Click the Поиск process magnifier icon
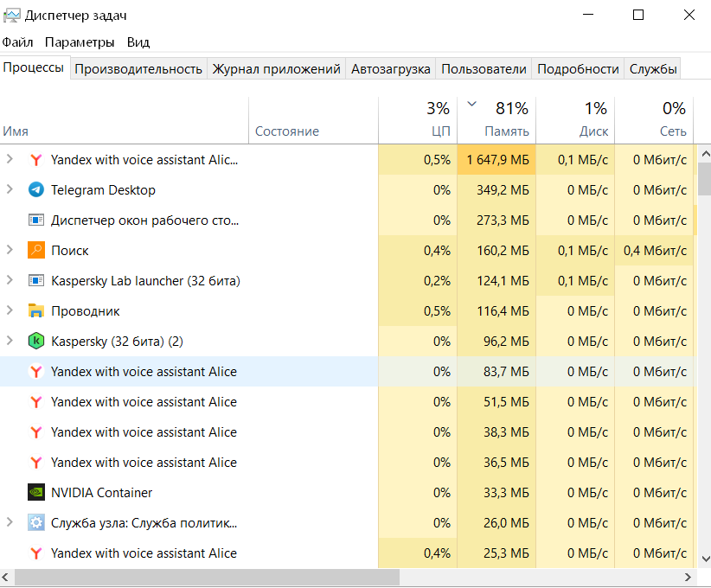This screenshot has width=711, height=588. tap(36, 251)
